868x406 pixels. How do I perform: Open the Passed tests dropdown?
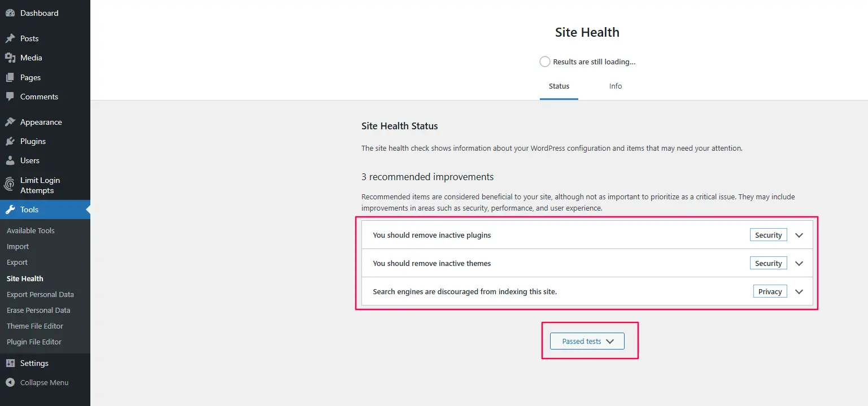587,340
